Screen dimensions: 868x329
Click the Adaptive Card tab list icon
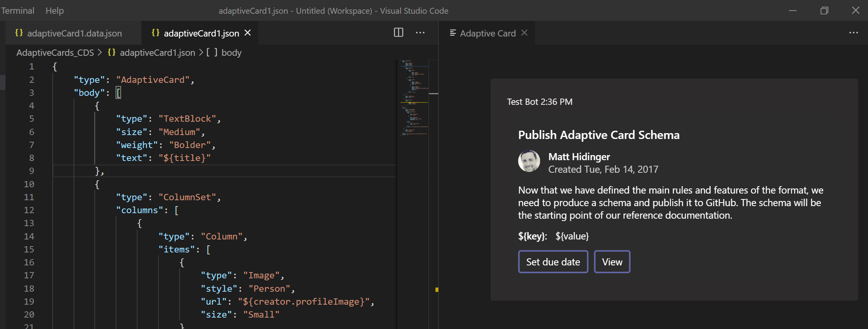pos(453,33)
